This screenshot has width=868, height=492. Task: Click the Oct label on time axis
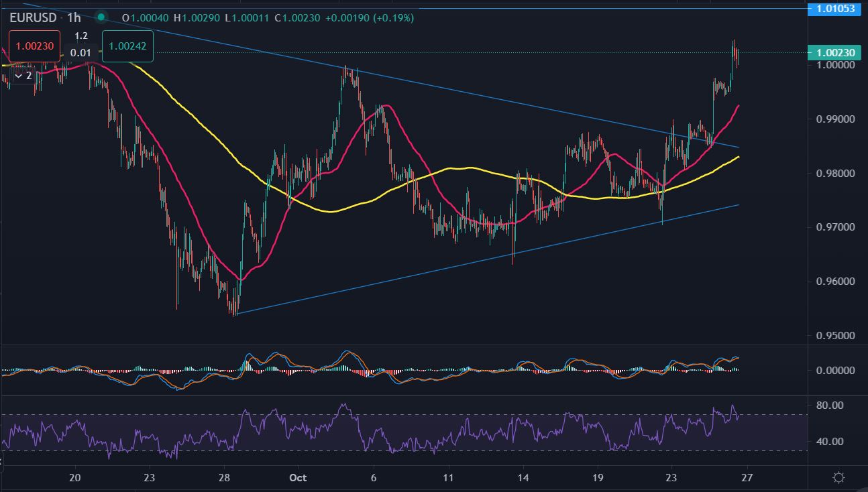[298, 478]
